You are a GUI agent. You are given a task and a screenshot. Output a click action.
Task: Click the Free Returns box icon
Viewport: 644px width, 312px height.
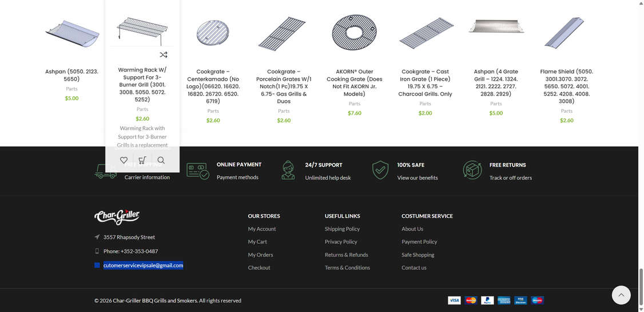click(x=472, y=171)
